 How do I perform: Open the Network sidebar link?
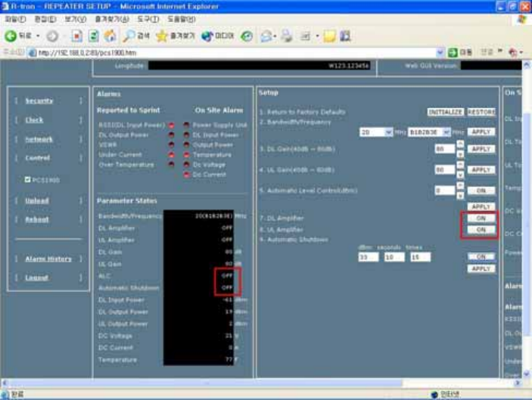(x=39, y=139)
